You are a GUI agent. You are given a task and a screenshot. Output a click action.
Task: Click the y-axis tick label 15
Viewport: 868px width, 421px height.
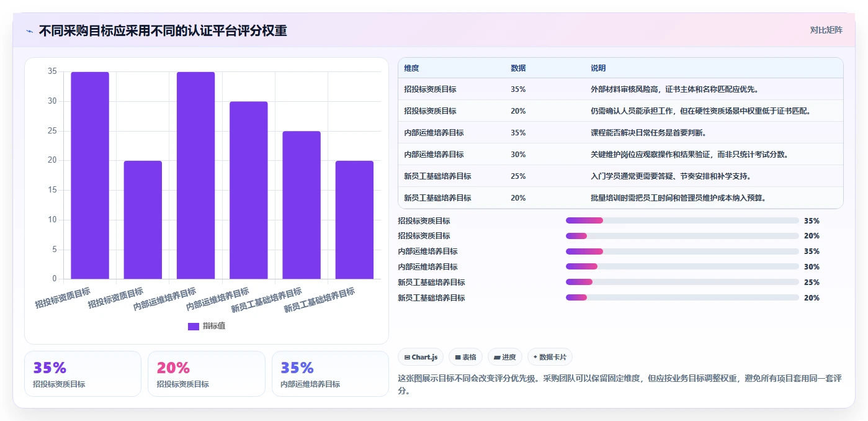point(52,190)
